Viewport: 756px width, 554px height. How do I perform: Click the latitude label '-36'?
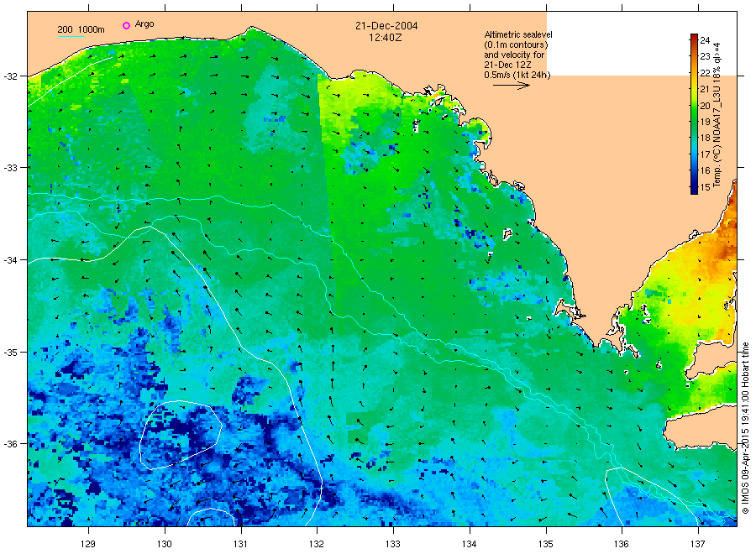click(x=11, y=444)
